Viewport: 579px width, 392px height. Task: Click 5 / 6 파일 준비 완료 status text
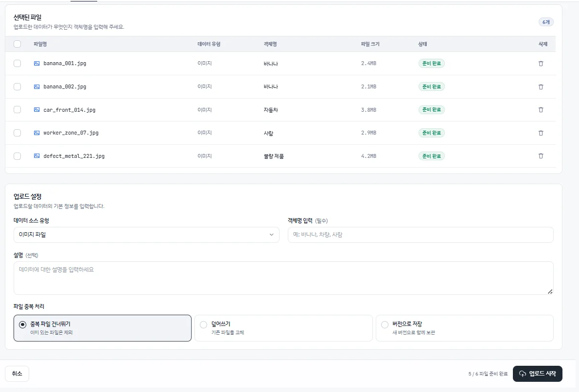(x=488, y=374)
